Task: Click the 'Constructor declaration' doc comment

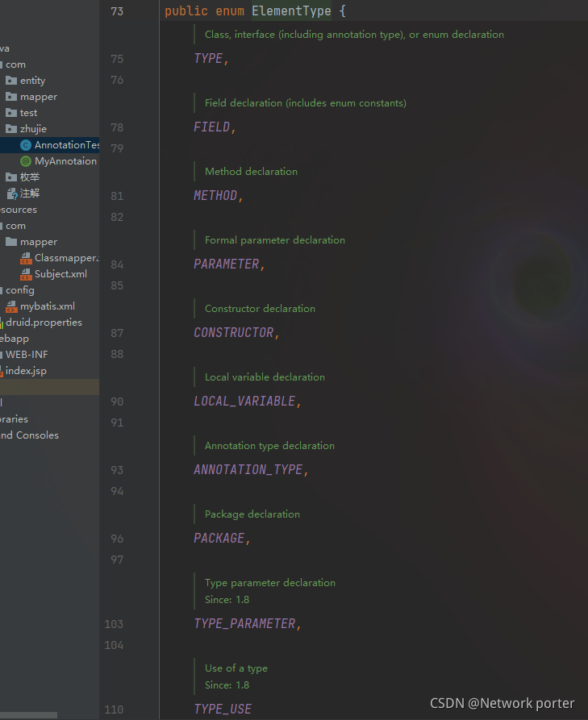Action: pos(260,309)
